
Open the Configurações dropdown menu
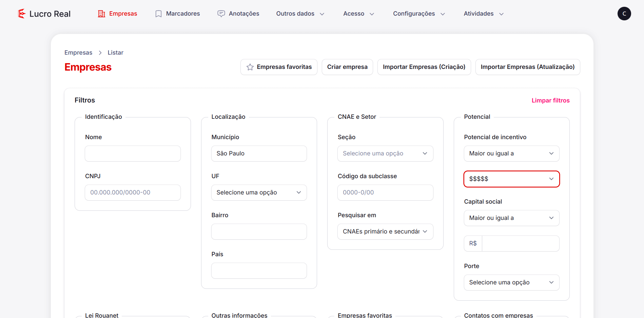[x=418, y=14]
